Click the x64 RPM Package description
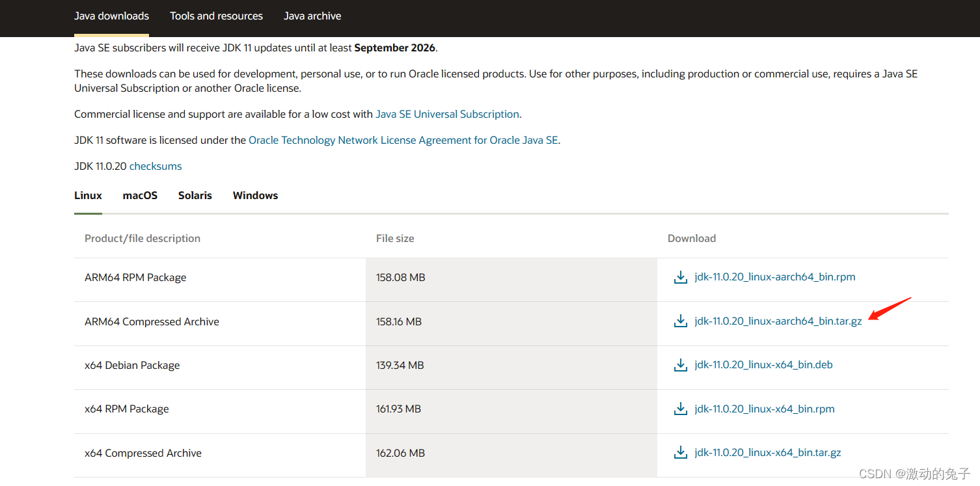The height and width of the screenshot is (486, 980). [x=127, y=409]
